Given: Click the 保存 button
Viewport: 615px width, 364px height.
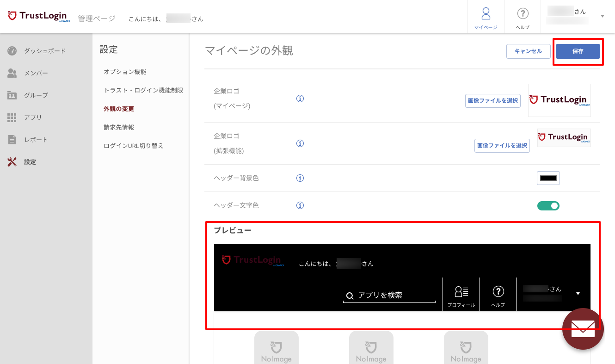Looking at the screenshot, I should pos(578,51).
